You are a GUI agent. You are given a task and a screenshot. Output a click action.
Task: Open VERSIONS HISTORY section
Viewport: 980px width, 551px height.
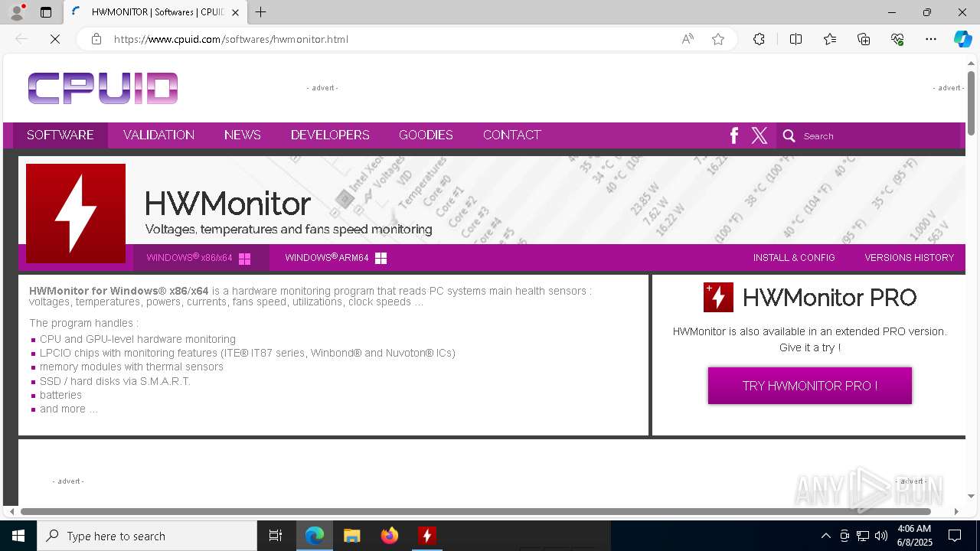tap(909, 258)
